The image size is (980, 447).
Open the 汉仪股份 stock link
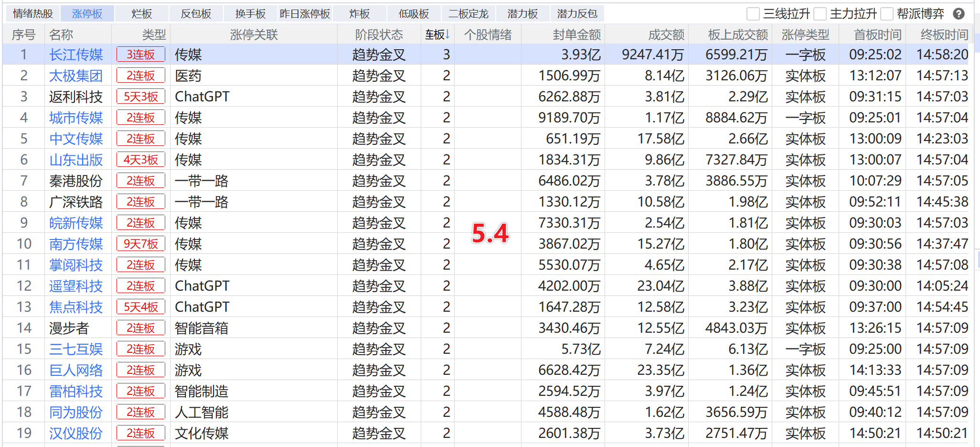(76, 433)
